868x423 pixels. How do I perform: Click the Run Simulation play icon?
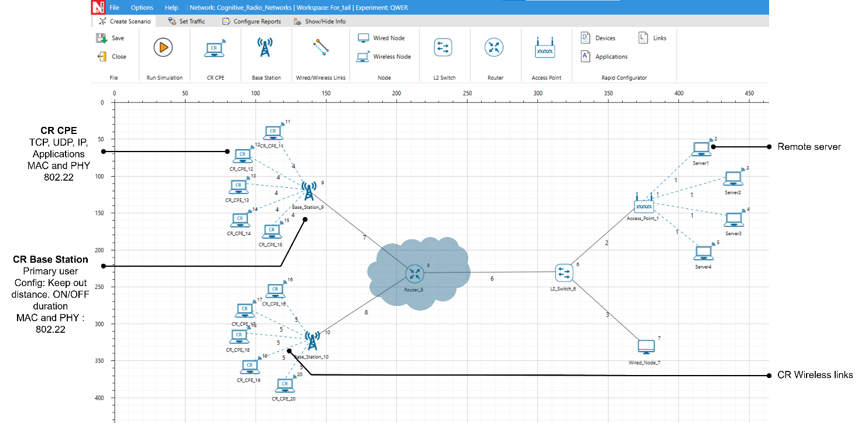[163, 47]
